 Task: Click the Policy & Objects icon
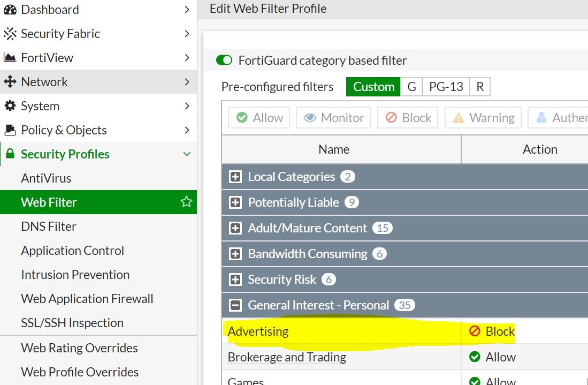(x=10, y=130)
